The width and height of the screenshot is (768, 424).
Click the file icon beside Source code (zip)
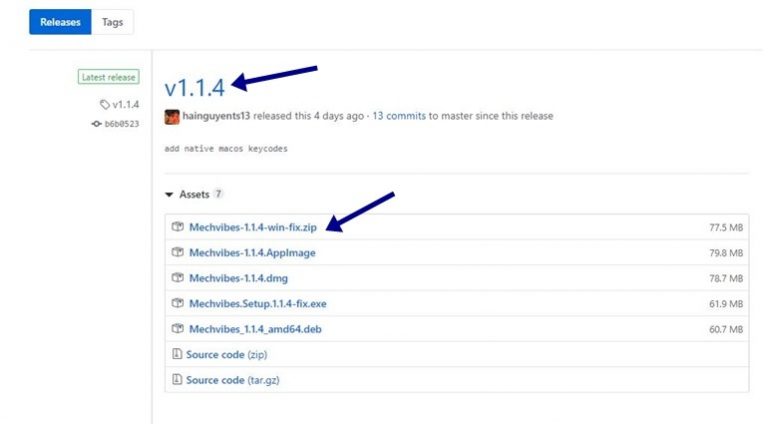tap(177, 354)
